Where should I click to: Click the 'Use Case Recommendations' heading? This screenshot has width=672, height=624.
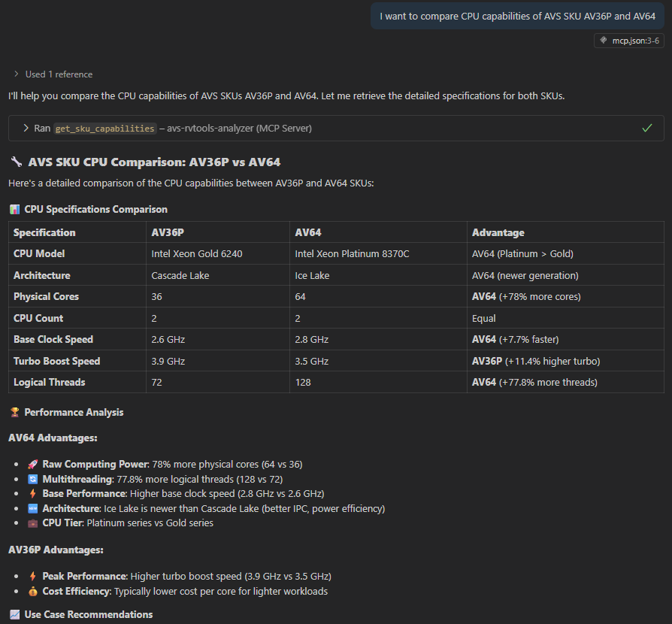[x=88, y=614]
